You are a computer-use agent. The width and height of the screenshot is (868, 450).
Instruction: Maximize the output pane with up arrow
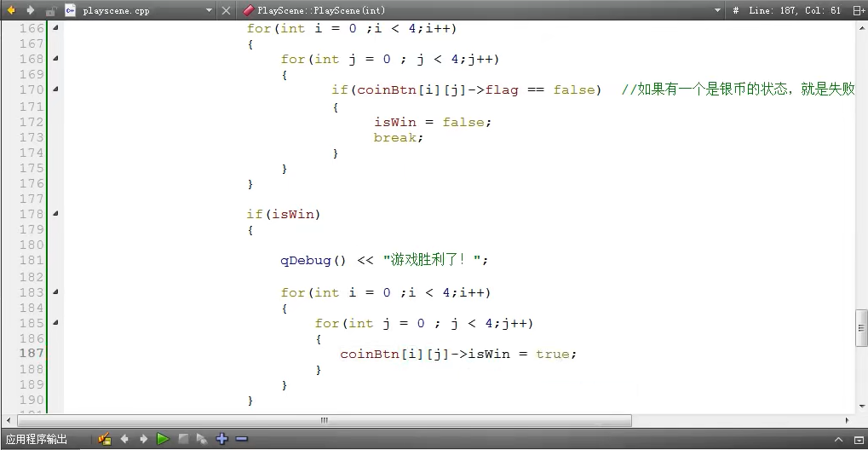pos(838,440)
